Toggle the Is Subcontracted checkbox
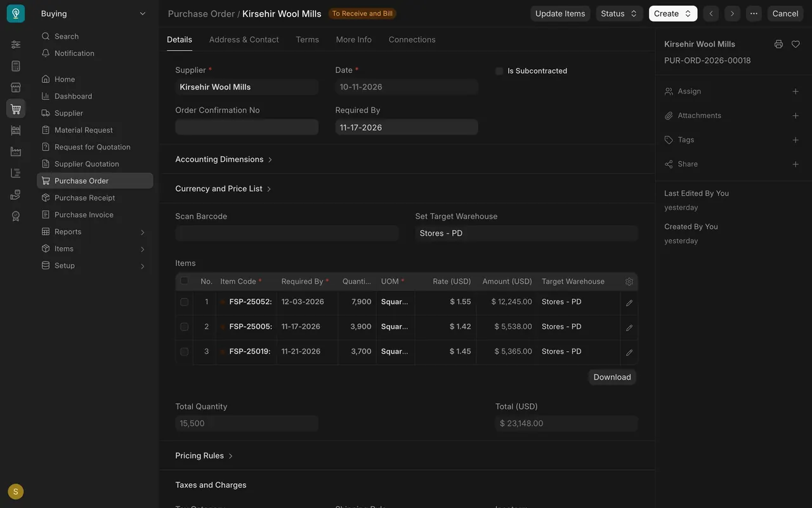This screenshot has height=508, width=812. pyautogui.click(x=499, y=71)
